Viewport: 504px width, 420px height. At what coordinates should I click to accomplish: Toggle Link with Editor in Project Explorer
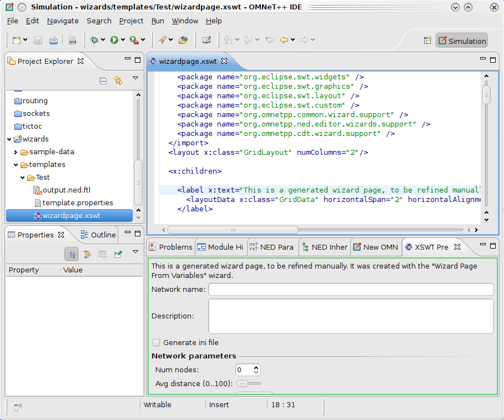[x=118, y=80]
